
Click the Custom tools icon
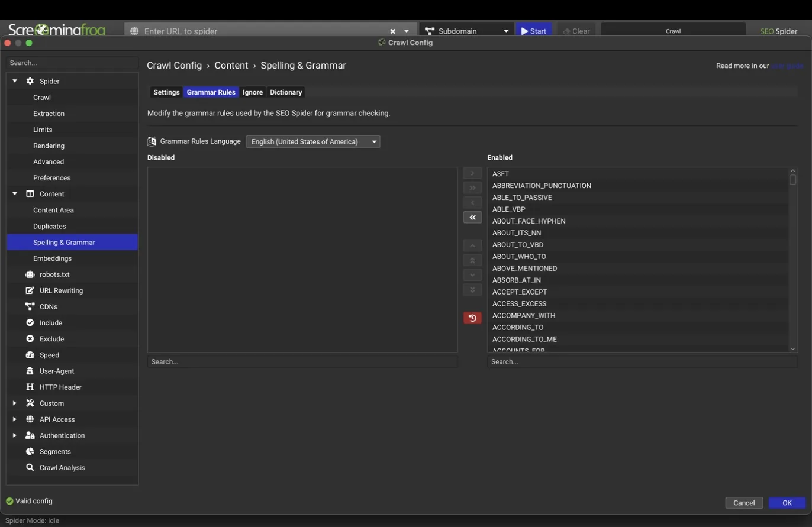tap(30, 403)
